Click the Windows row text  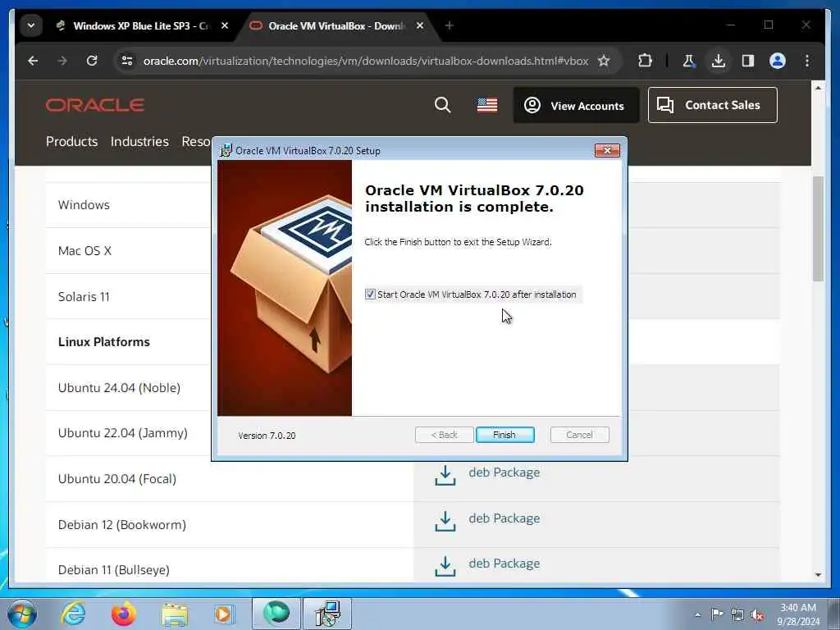pos(84,205)
